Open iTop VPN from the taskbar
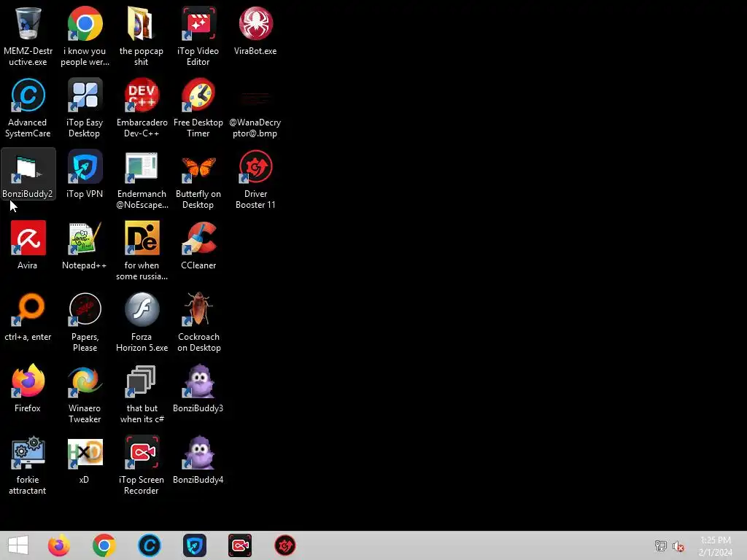The image size is (747, 560). coord(194,545)
